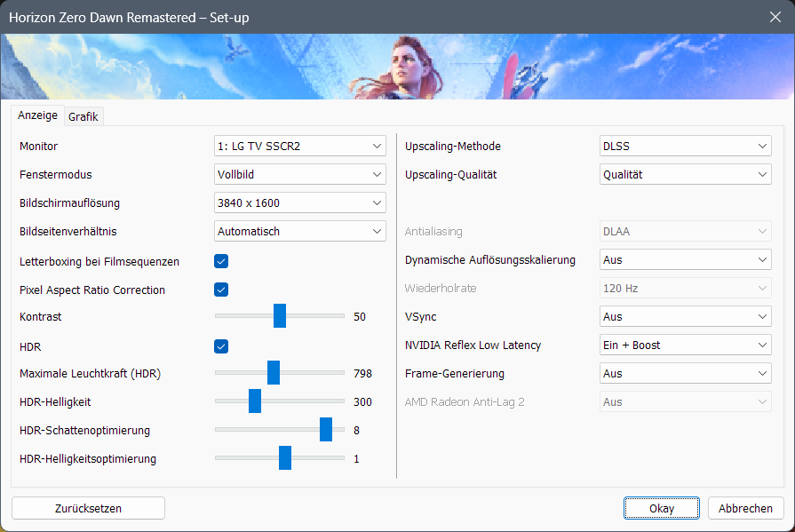
Task: Open the VSync dropdown
Action: click(685, 316)
